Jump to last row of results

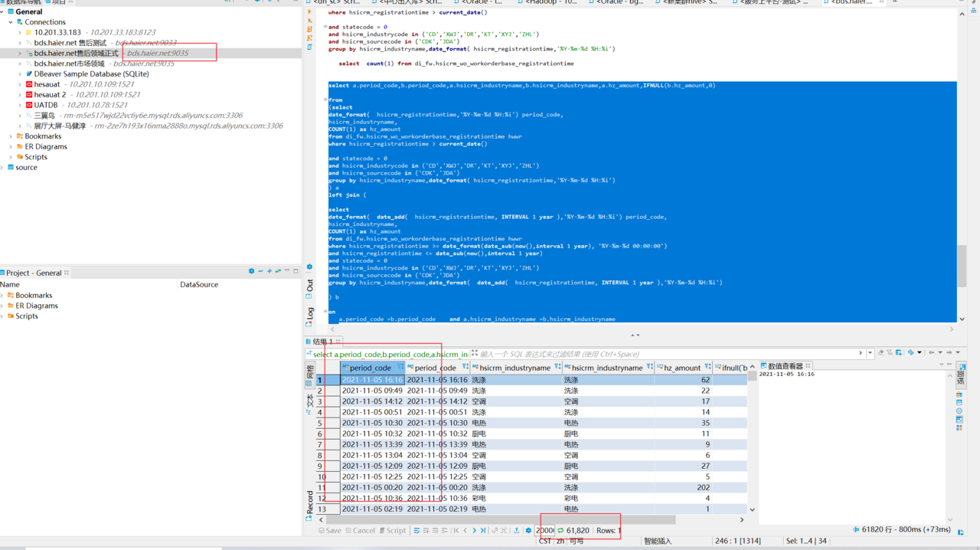483,530
